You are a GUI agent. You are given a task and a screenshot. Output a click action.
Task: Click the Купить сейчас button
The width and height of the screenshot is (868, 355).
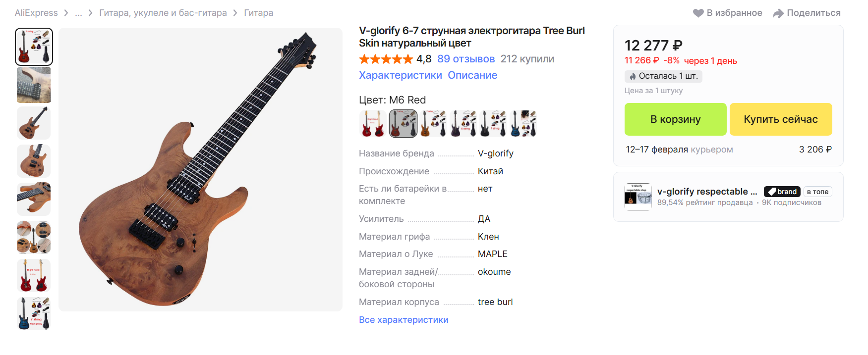pos(781,119)
